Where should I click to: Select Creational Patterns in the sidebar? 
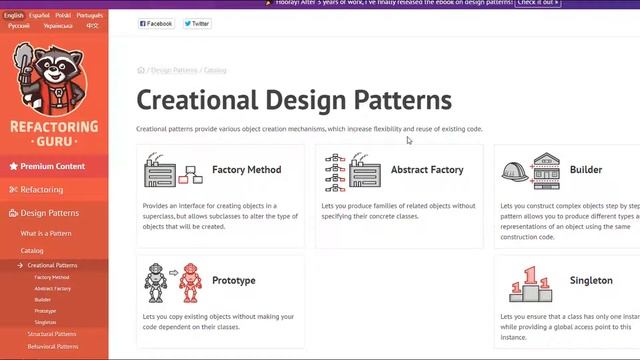click(52, 265)
